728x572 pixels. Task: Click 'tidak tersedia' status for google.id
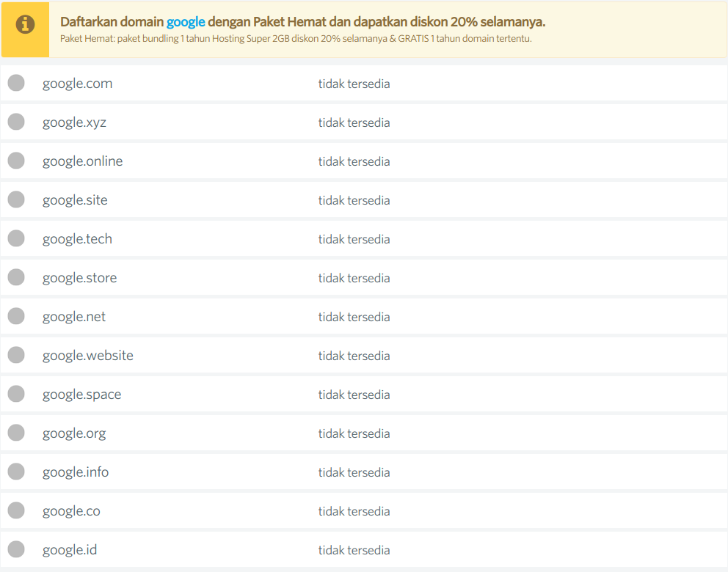pyautogui.click(x=354, y=550)
